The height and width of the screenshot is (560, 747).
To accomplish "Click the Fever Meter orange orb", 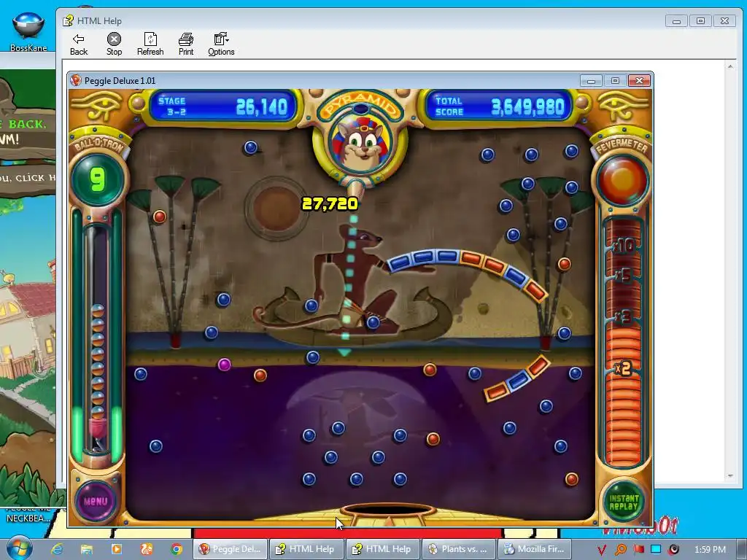I will [623, 181].
